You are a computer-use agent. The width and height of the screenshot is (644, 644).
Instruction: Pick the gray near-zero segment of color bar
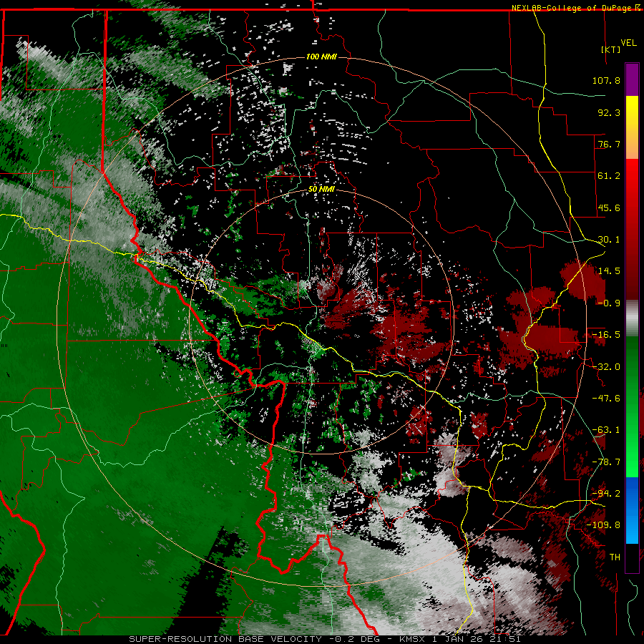click(632, 318)
